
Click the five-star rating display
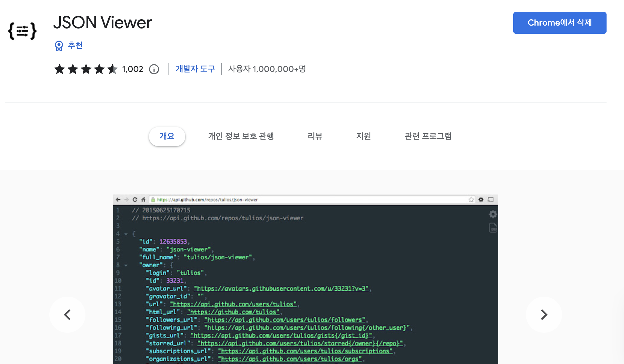click(86, 69)
